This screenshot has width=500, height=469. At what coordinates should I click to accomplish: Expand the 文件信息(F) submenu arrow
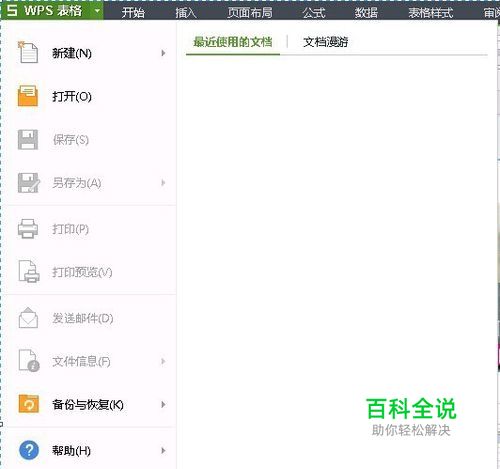pyautogui.click(x=163, y=361)
